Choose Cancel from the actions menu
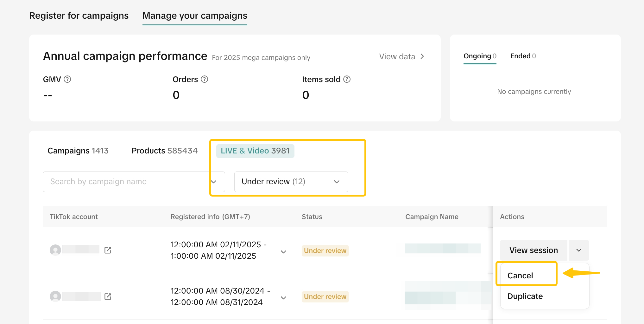The width and height of the screenshot is (644, 324). (520, 275)
